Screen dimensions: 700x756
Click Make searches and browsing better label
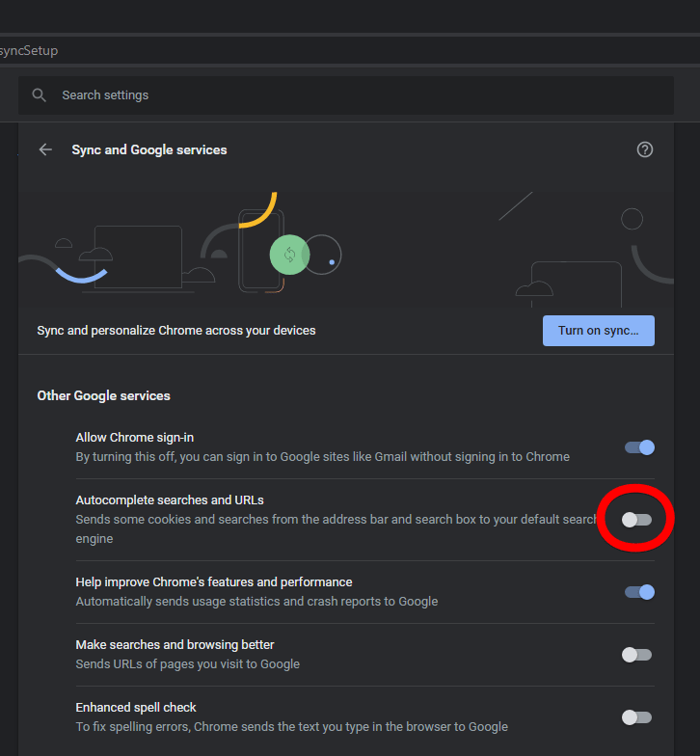click(x=175, y=644)
